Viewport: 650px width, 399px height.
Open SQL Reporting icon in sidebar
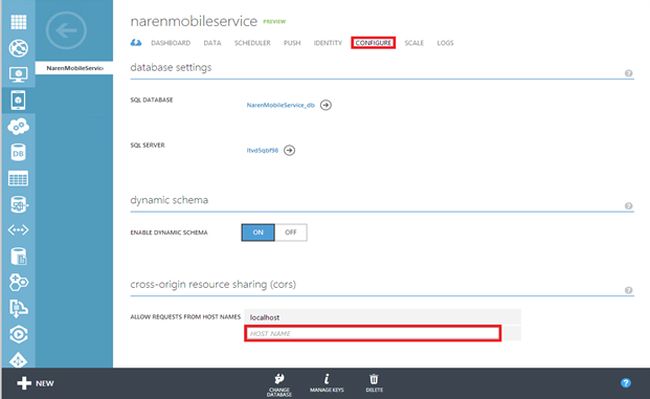[x=18, y=204]
